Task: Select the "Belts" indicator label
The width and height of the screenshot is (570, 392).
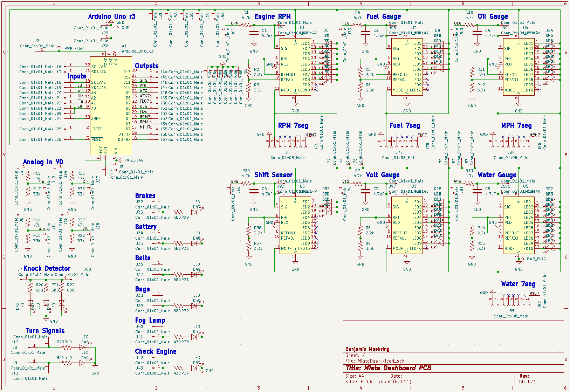Action: [x=143, y=258]
